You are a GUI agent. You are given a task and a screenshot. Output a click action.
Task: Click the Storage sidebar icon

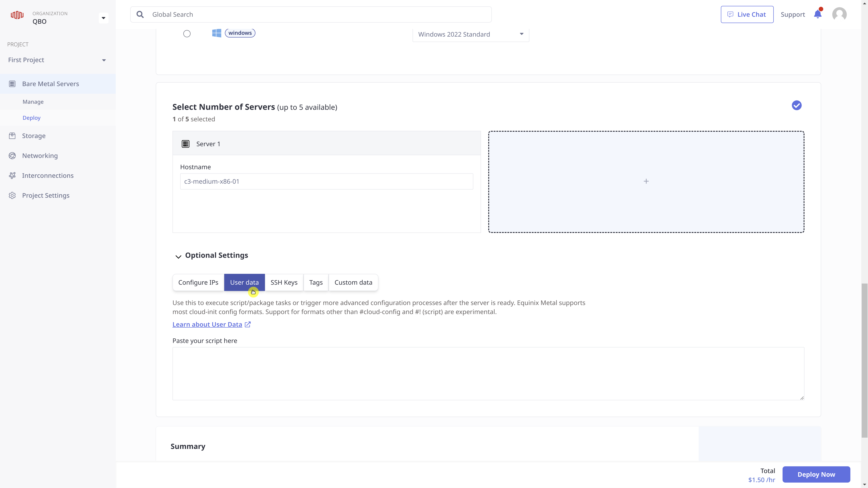(12, 136)
